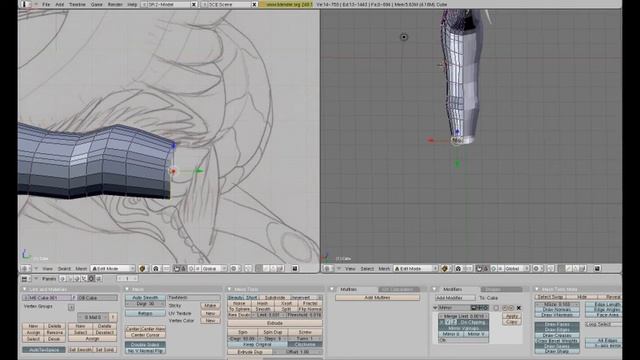Close the SCE:Scene entry with its X
The image size is (640, 360).
254,4
